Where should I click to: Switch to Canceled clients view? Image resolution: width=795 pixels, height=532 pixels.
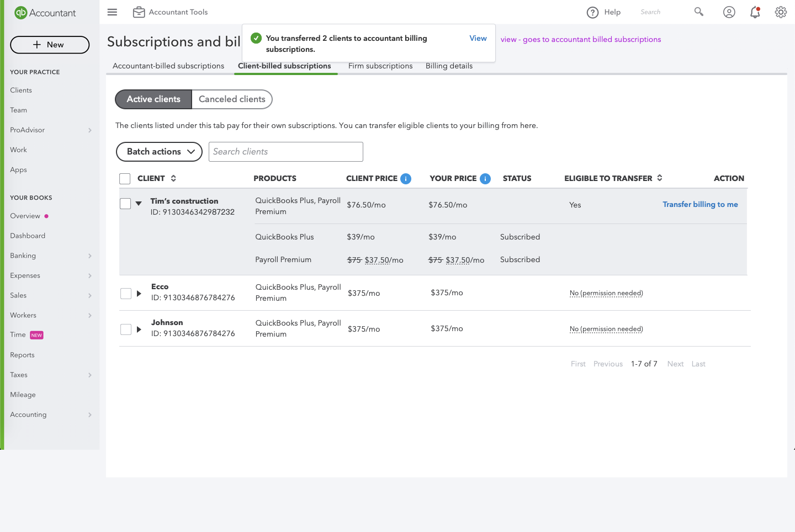coord(232,99)
